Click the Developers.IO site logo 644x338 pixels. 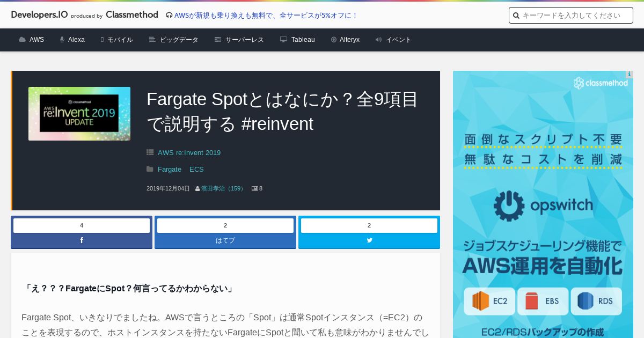tap(39, 15)
